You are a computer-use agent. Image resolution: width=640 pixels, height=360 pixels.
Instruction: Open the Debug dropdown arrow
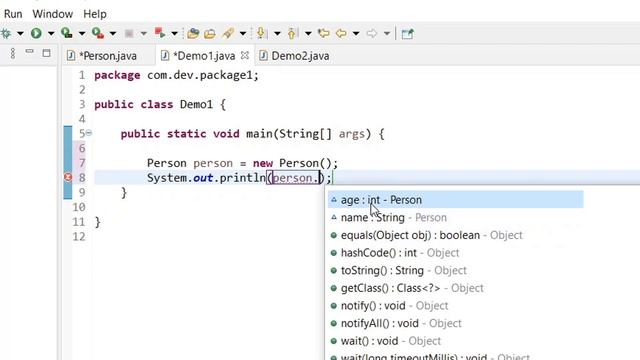point(20,33)
